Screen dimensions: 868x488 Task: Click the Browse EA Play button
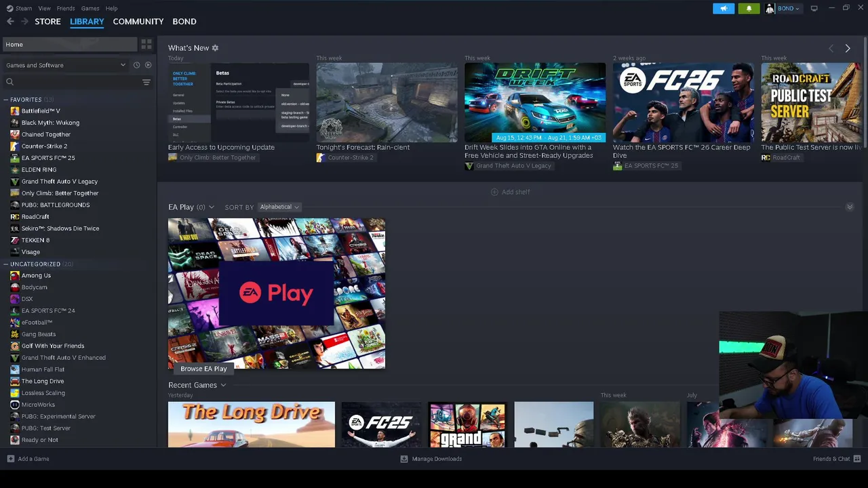203,369
